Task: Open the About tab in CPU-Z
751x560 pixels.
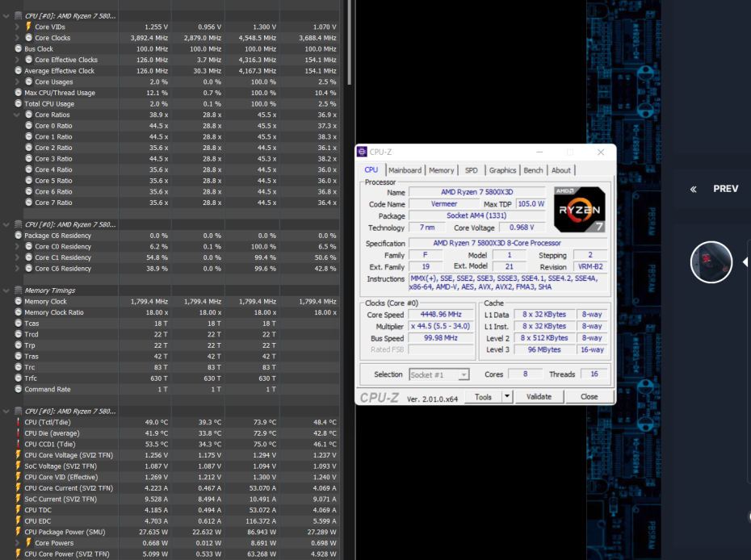Action: coord(561,170)
